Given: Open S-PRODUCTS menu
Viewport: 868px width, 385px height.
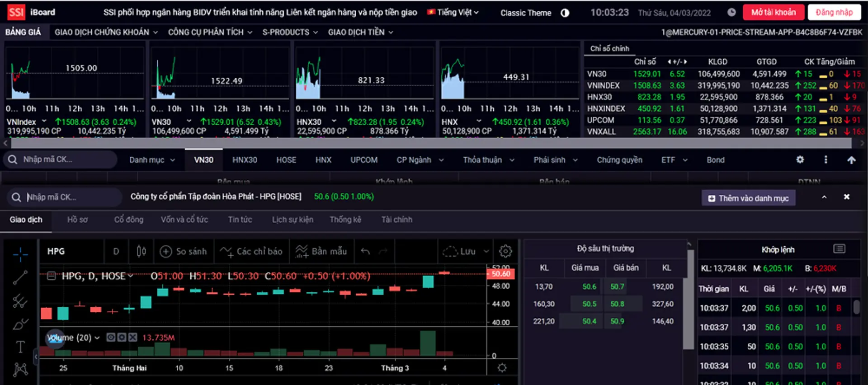Looking at the screenshot, I should coord(290,32).
